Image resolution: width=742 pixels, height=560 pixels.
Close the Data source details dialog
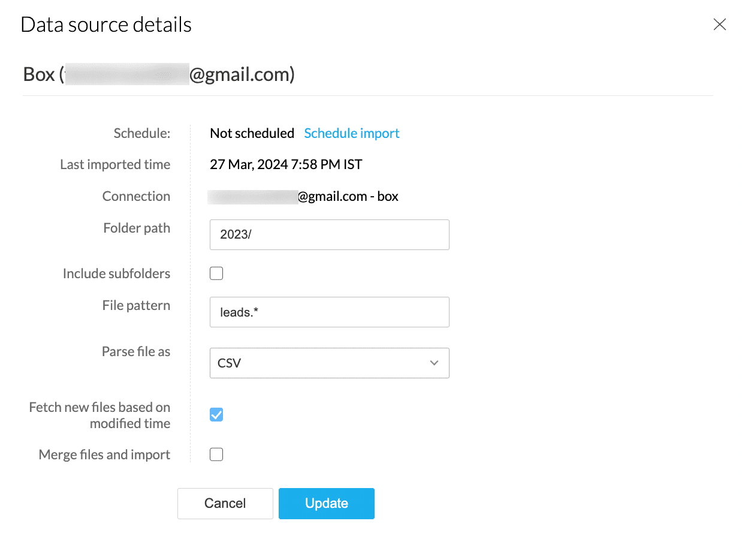pyautogui.click(x=719, y=25)
